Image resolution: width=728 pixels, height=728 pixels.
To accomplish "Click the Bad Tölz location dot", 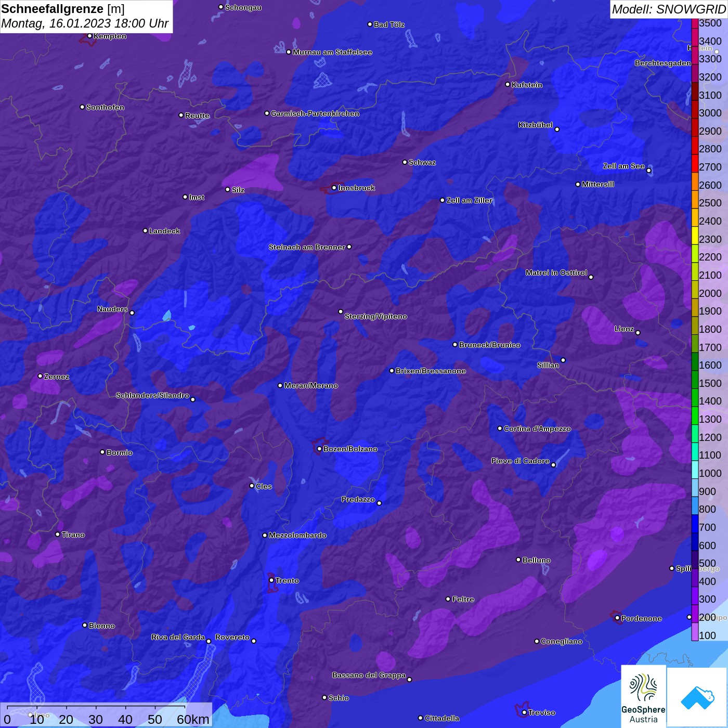I will (x=370, y=24).
